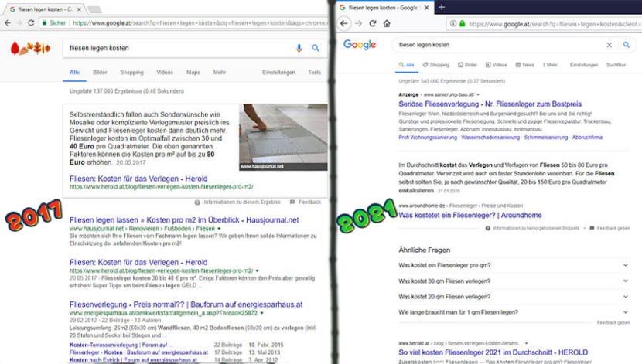Click the Home icon in the 2021 browser

[x=387, y=23]
